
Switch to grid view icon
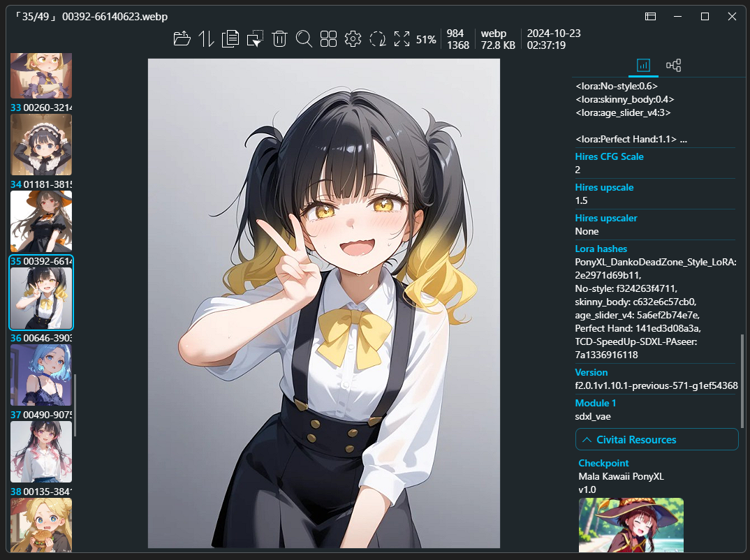328,38
